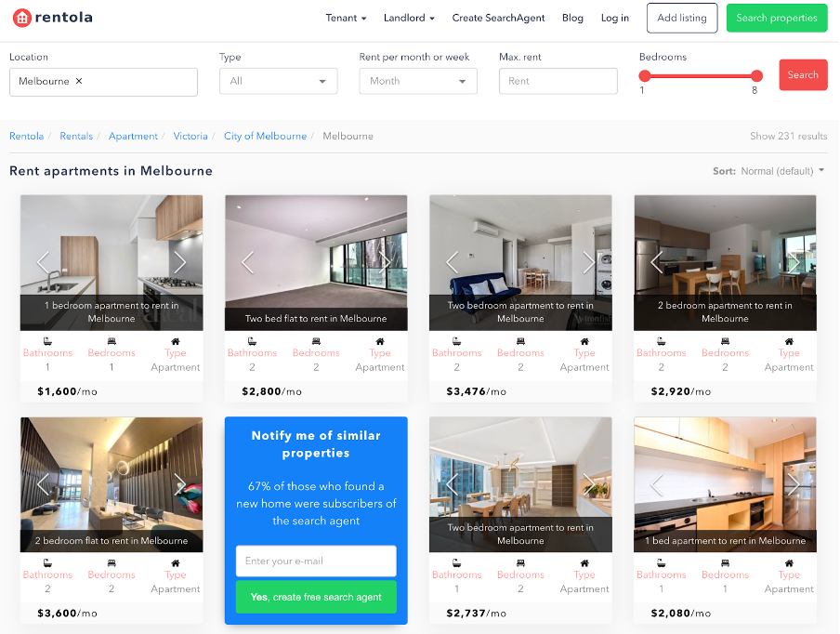840x634 pixels.
Task: Focus the Max. rent input field
Action: 558,81
